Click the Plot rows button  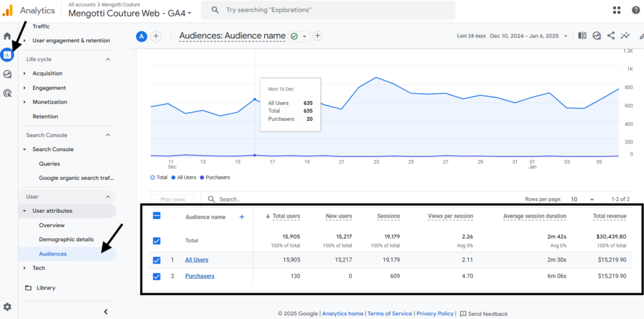click(x=172, y=199)
